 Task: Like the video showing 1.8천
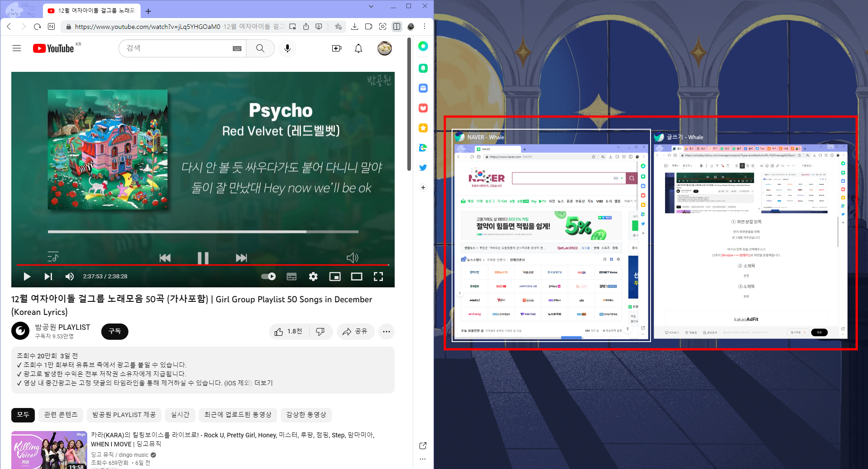coord(289,332)
